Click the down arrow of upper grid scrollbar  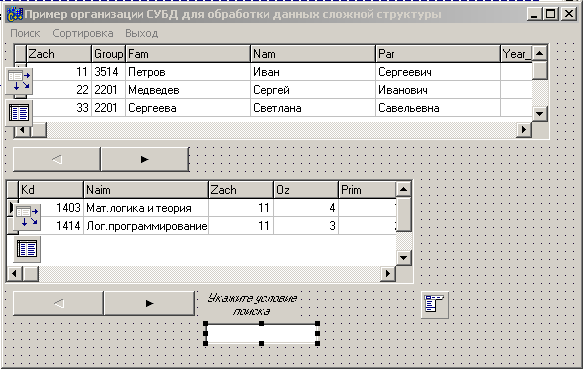point(539,114)
